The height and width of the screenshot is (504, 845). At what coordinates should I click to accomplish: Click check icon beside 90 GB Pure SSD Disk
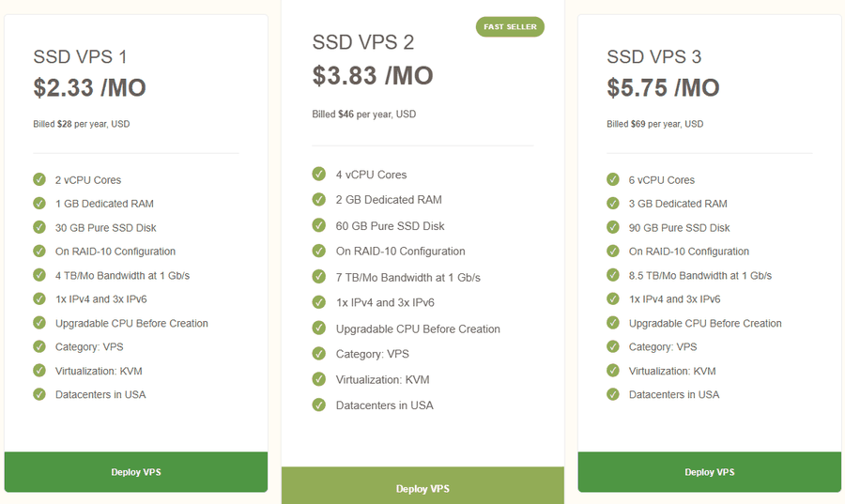tap(613, 227)
